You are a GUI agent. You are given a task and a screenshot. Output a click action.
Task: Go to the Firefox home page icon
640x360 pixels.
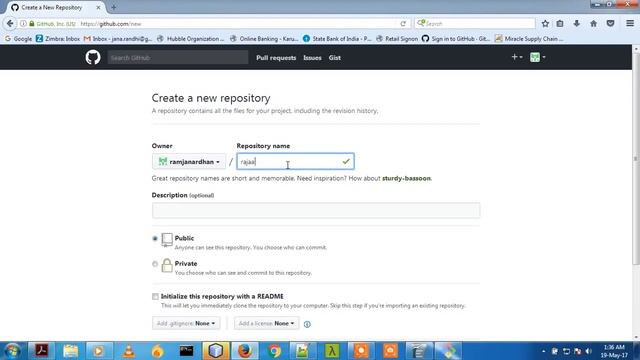(x=593, y=24)
